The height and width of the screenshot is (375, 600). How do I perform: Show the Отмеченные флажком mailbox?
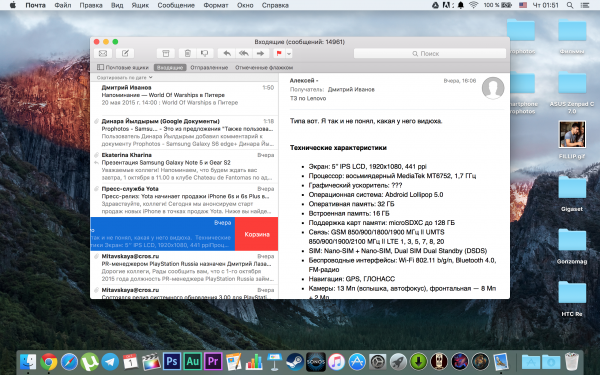coord(264,67)
